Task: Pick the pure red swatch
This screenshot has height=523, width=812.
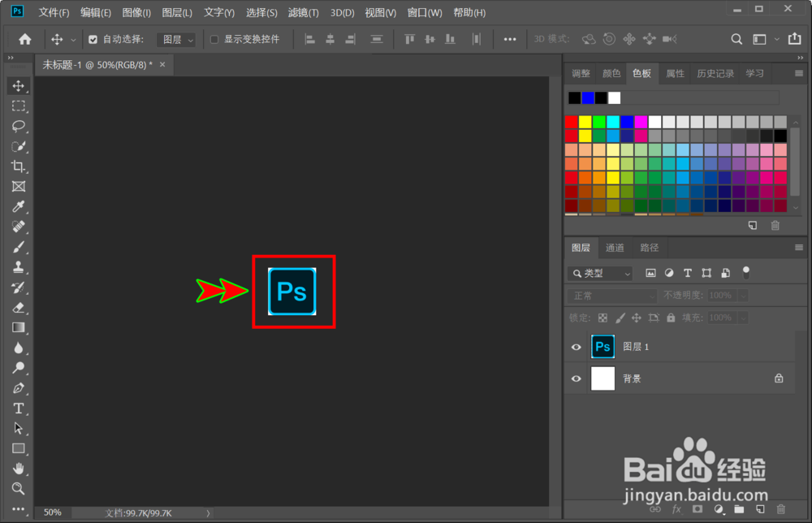Action: point(571,122)
